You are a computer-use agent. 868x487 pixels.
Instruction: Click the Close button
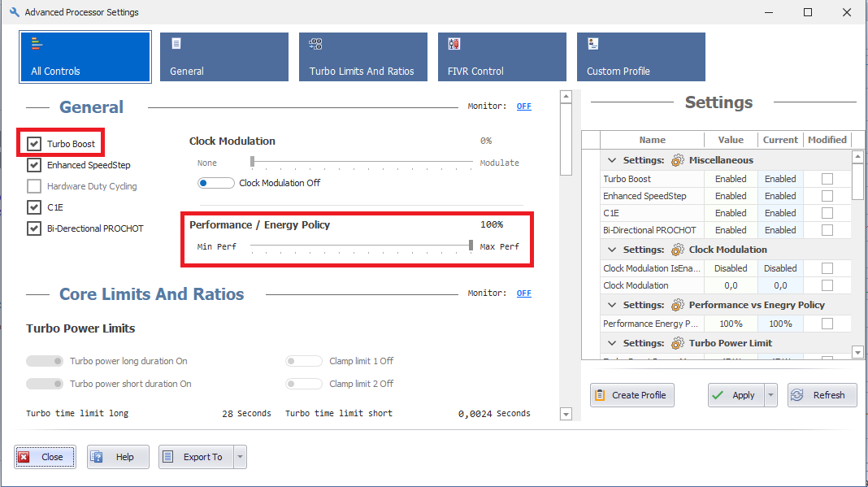45,457
